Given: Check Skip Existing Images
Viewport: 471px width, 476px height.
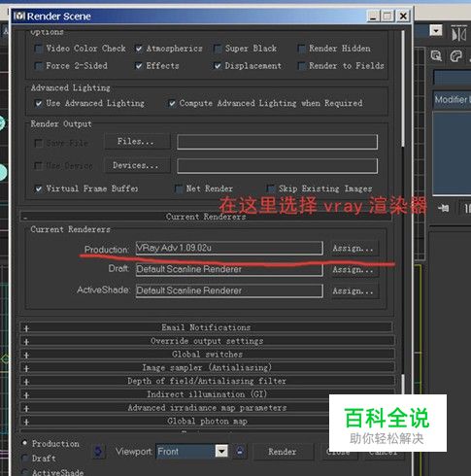Looking at the screenshot, I should [270, 188].
